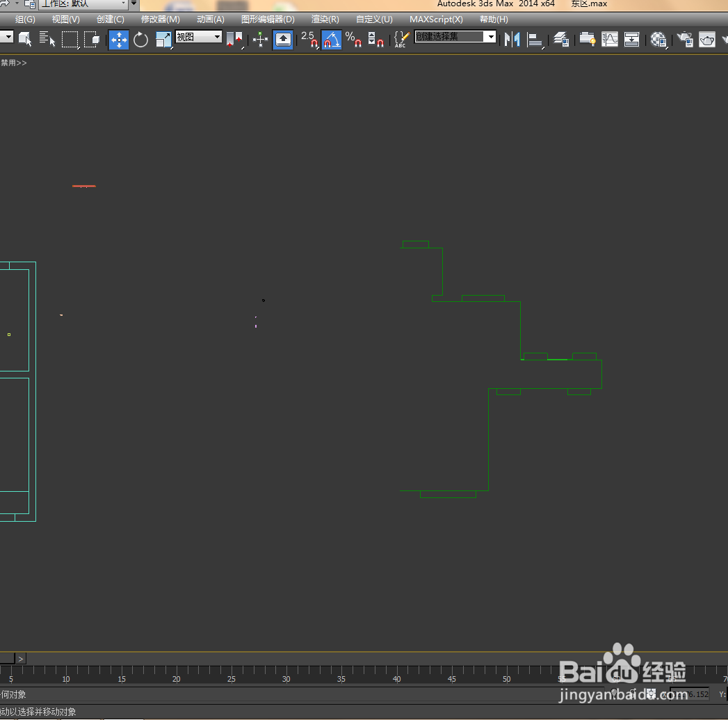Toggle Window/Crossing selection mode
Viewport: 728px width, 720px height.
tap(92, 39)
